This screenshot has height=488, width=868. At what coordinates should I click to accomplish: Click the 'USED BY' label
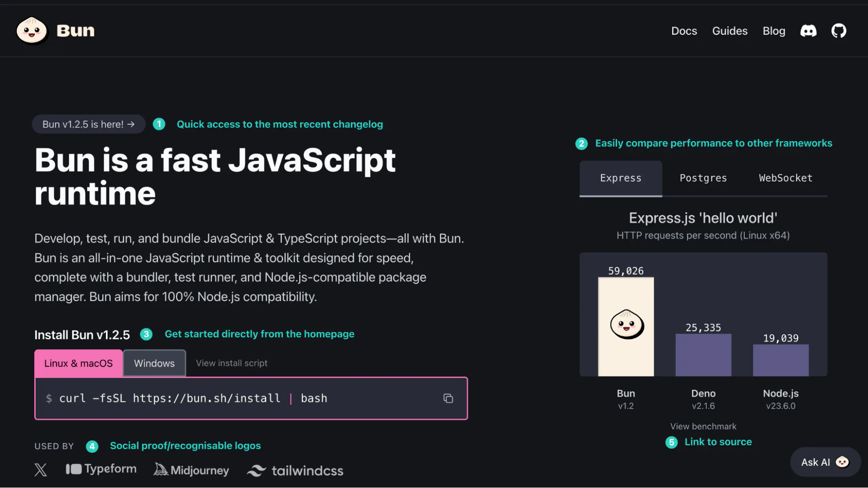54,446
